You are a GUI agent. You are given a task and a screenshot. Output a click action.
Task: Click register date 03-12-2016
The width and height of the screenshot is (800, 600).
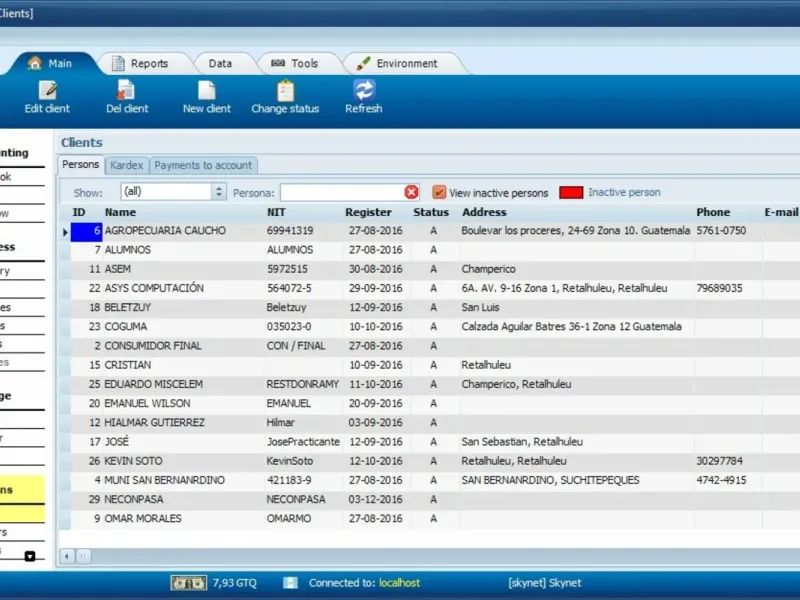[x=376, y=499]
